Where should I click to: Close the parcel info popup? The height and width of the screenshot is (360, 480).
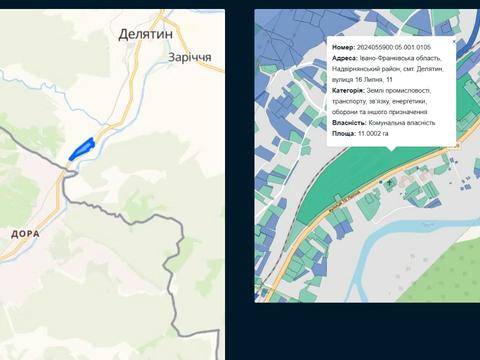coord(454,41)
